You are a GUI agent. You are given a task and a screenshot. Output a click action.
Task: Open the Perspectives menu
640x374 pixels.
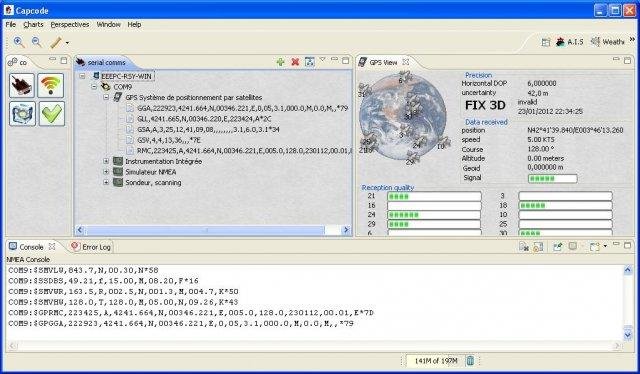pos(70,24)
